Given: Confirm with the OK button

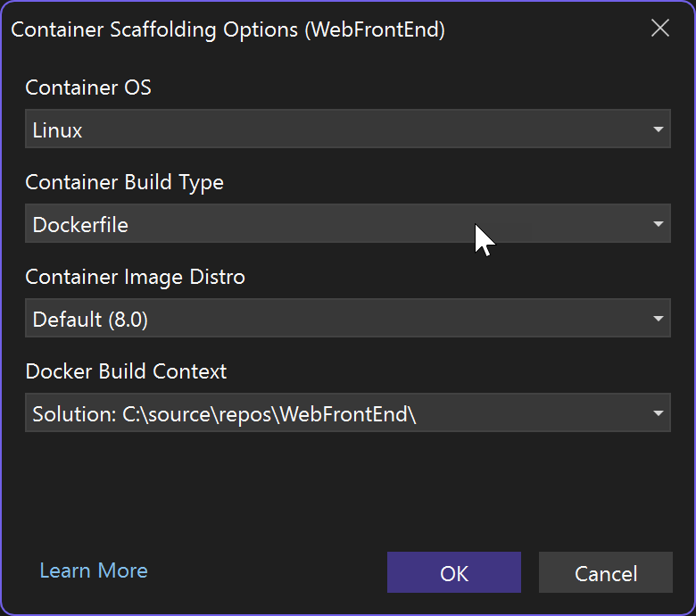Looking at the screenshot, I should pos(453,572).
